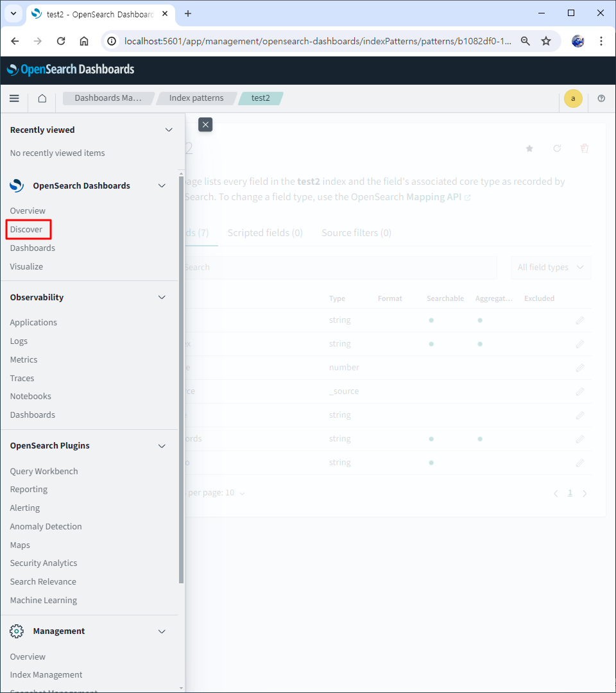Image resolution: width=616 pixels, height=693 pixels.
Task: Switch to Source filters tab
Action: [356, 233]
